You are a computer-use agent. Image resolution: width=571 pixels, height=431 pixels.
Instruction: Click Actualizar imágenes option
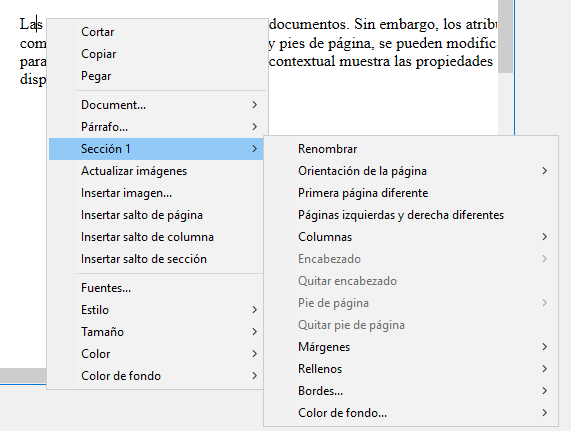coord(156,171)
